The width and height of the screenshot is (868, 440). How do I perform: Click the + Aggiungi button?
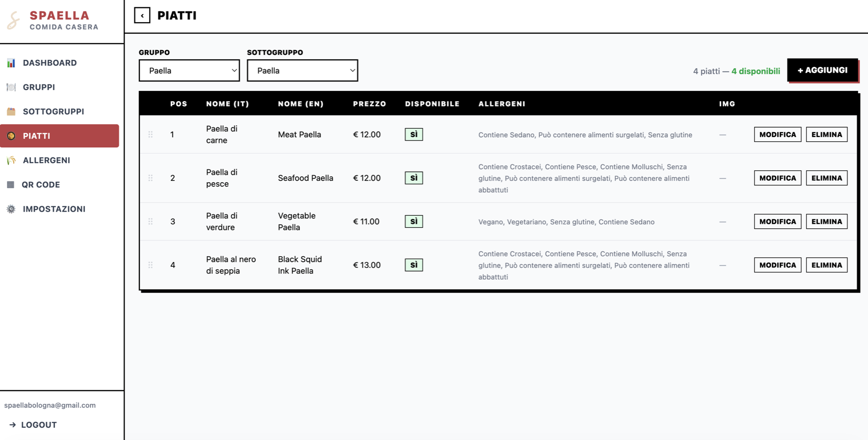(x=823, y=70)
